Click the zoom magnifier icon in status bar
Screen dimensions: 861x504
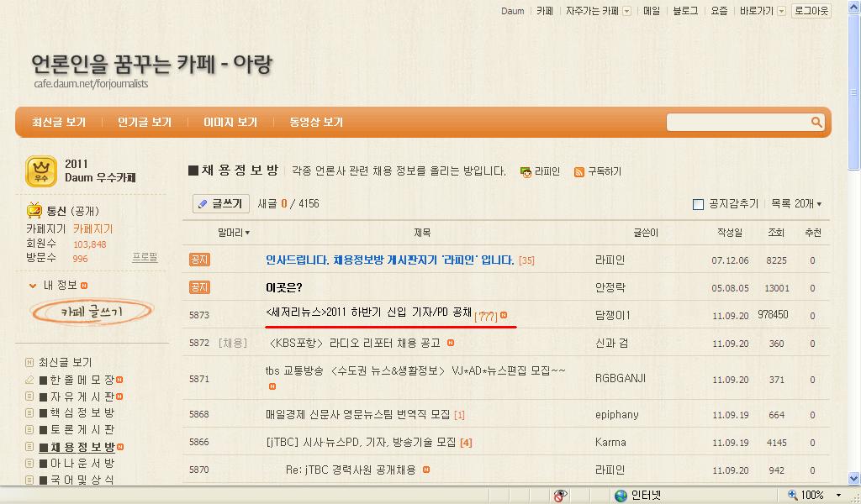coord(793,496)
